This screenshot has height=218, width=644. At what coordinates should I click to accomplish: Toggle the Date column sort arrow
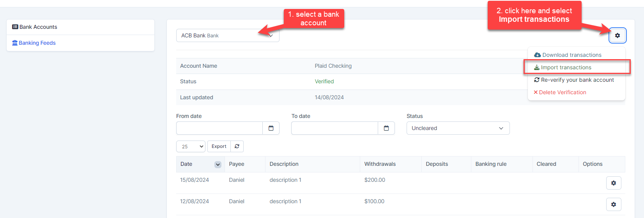click(x=218, y=165)
